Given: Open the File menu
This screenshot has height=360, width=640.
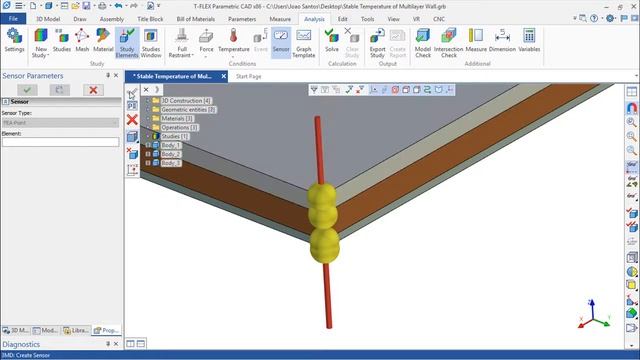Looking at the screenshot, I should pos(13,19).
